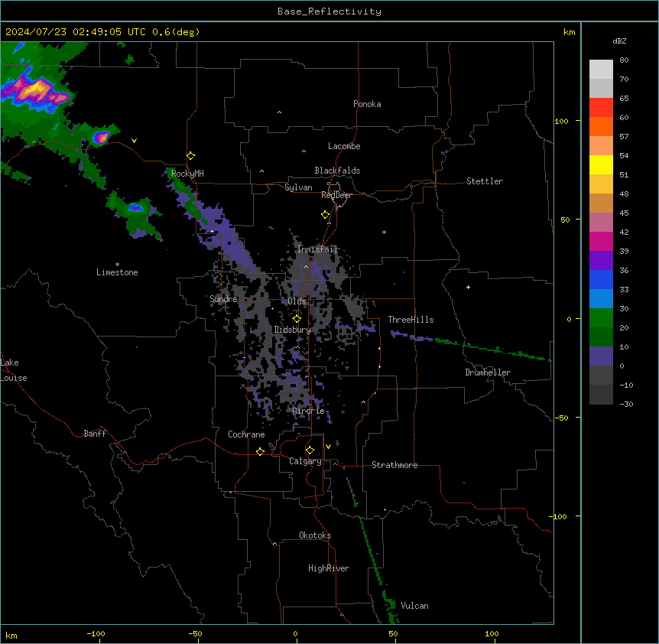Click the Base_Reflectivity title
This screenshot has width=659, height=644.
[329, 11]
